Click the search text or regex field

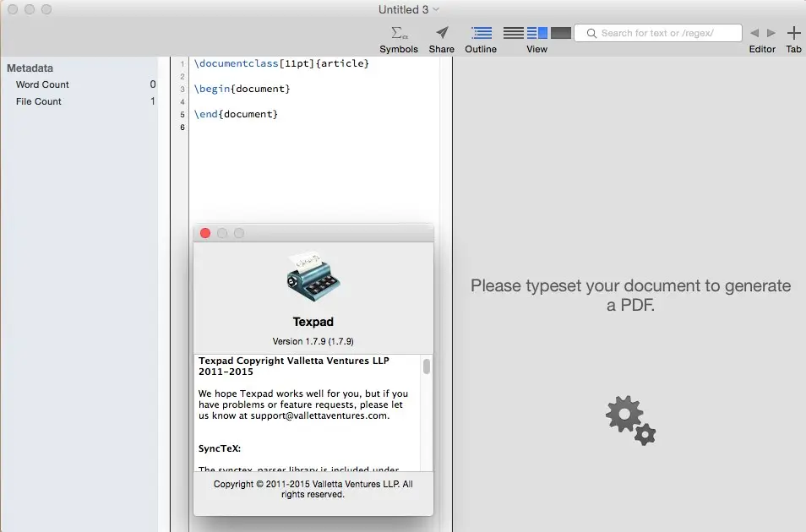coord(658,33)
